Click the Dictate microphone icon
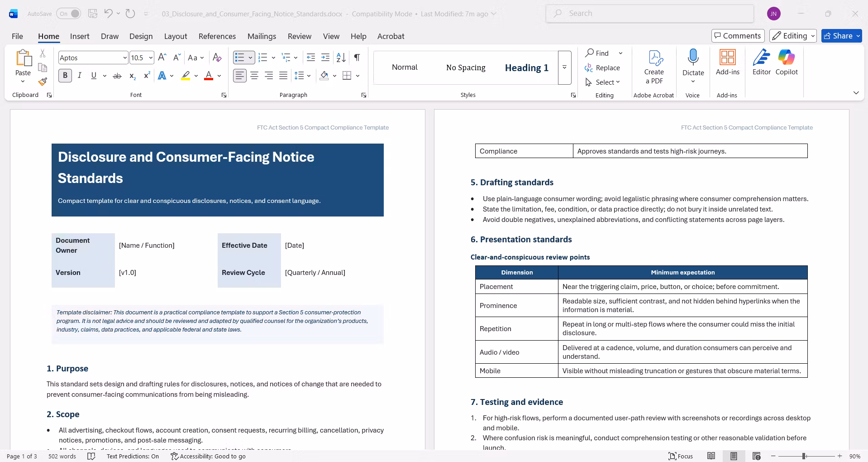This screenshot has height=462, width=868. point(693,58)
